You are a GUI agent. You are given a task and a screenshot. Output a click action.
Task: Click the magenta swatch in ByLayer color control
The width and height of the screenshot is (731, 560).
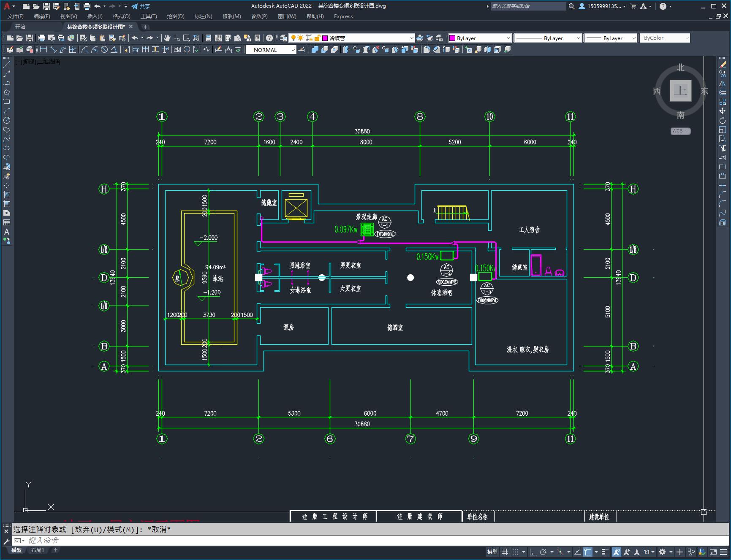[x=452, y=38]
